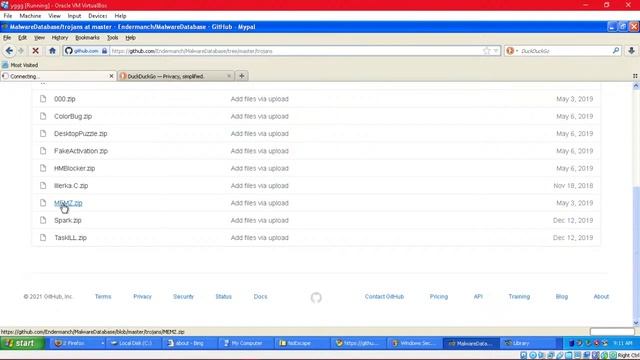Open the API footer link
This screenshot has height=360, width=640.
(x=478, y=297)
